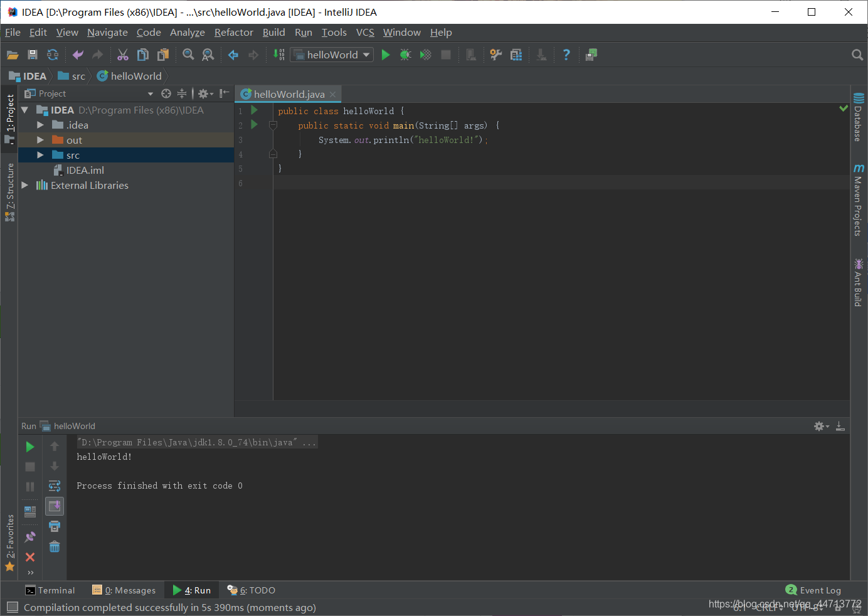Click the IDEA breadcrumb in navigation bar
868x616 pixels.
28,76
